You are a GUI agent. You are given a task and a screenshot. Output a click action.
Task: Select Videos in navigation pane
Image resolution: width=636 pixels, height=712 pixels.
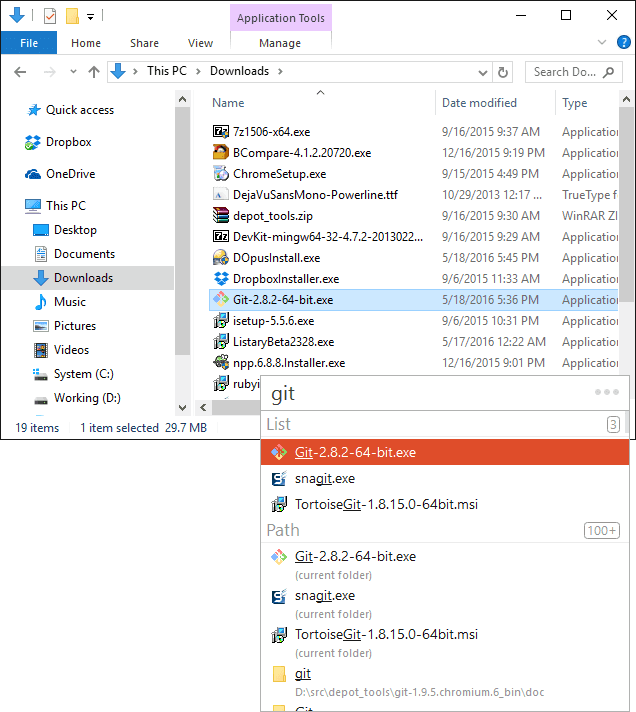pos(71,350)
